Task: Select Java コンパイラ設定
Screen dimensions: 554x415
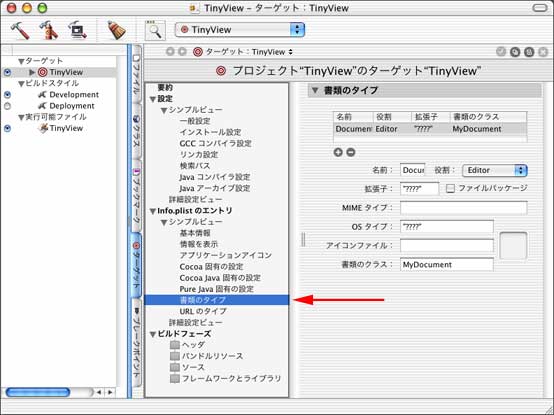Action: pos(215,177)
